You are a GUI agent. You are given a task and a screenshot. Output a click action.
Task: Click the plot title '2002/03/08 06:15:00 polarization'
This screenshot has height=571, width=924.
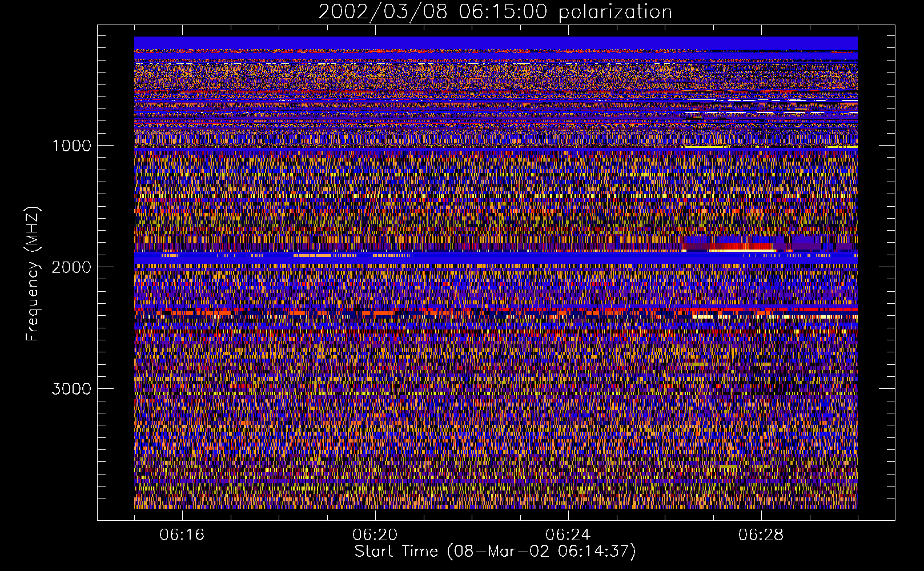tap(495, 11)
